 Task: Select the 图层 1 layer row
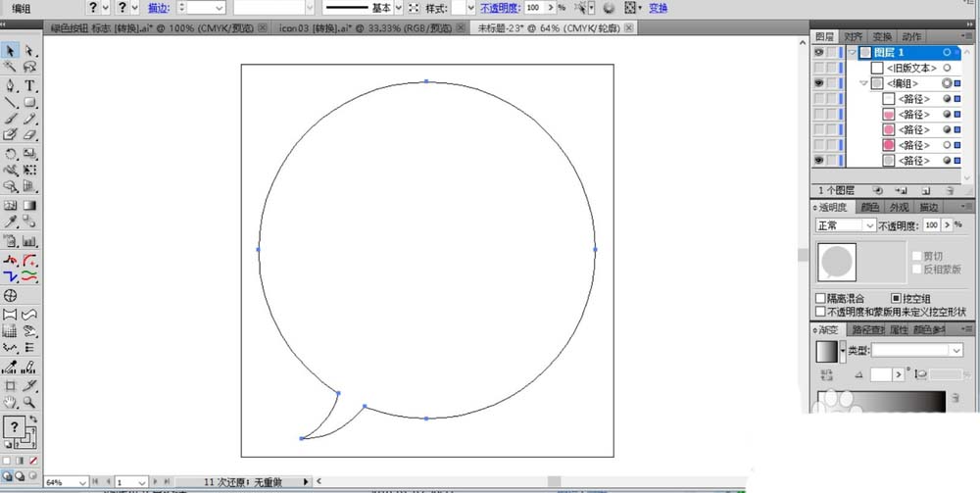tap(911, 53)
